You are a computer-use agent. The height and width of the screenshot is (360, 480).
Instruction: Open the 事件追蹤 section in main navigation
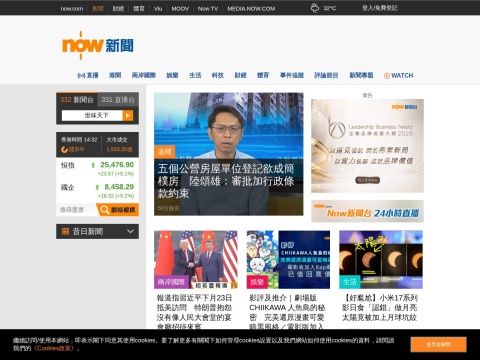pyautogui.click(x=292, y=75)
